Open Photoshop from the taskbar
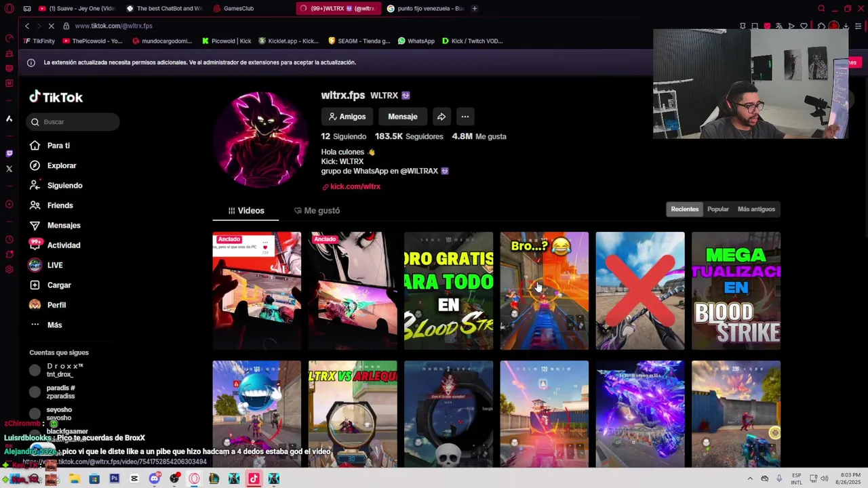The height and width of the screenshot is (488, 868). tap(115, 479)
